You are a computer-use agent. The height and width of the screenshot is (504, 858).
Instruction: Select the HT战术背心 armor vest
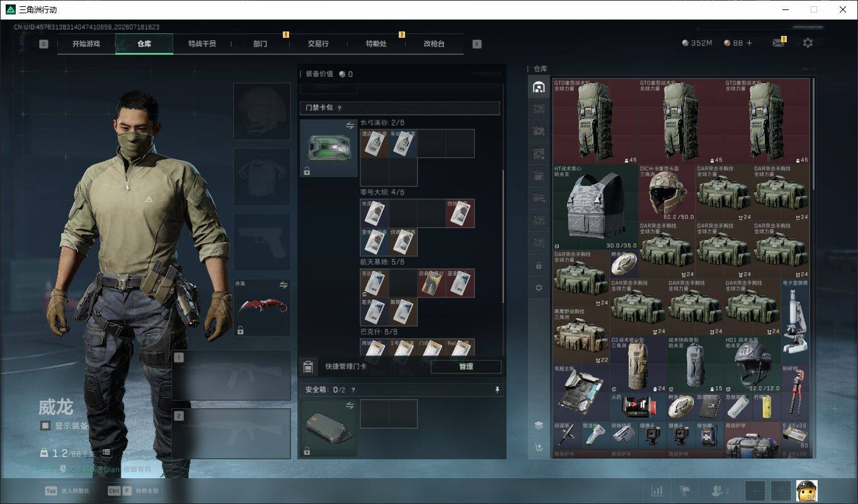[595, 207]
